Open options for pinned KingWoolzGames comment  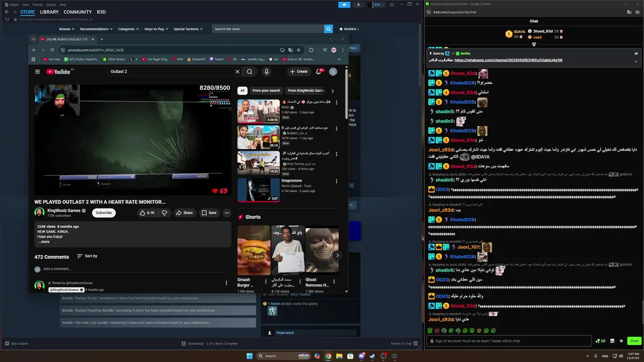tap(226, 283)
